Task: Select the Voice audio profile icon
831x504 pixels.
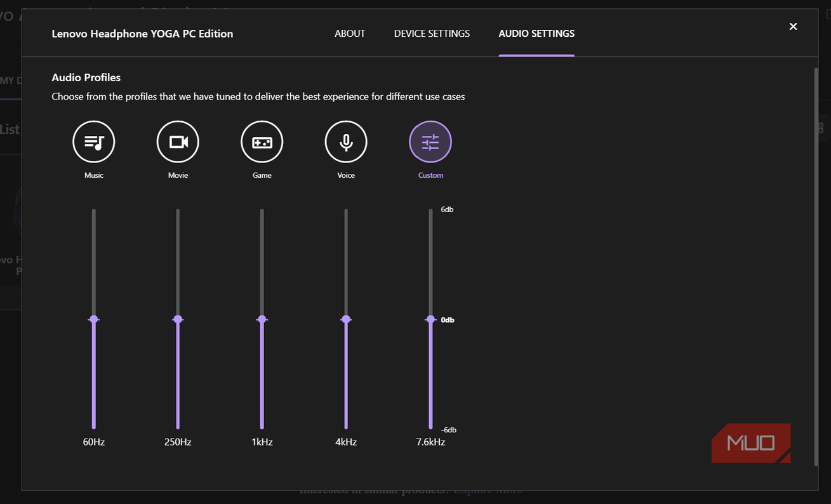Action: click(346, 142)
